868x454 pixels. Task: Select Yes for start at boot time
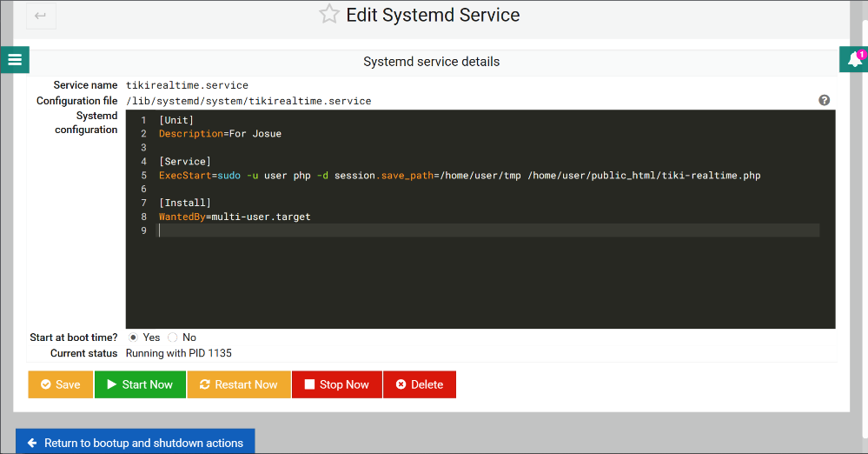click(133, 337)
